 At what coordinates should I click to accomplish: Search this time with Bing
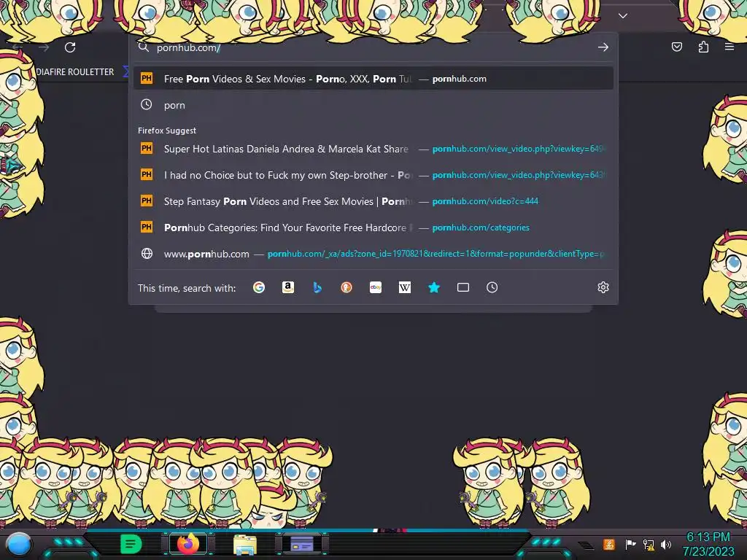click(x=317, y=287)
